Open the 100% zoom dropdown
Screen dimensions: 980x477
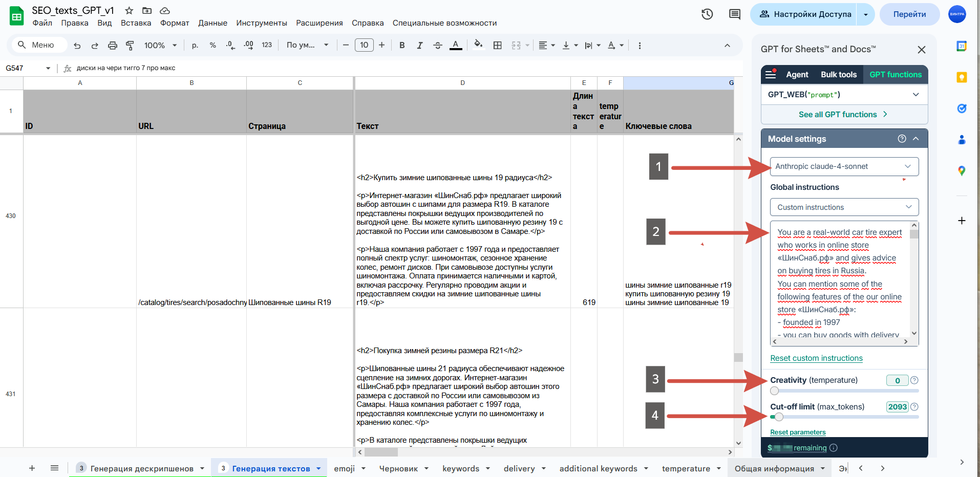pyautogui.click(x=160, y=46)
